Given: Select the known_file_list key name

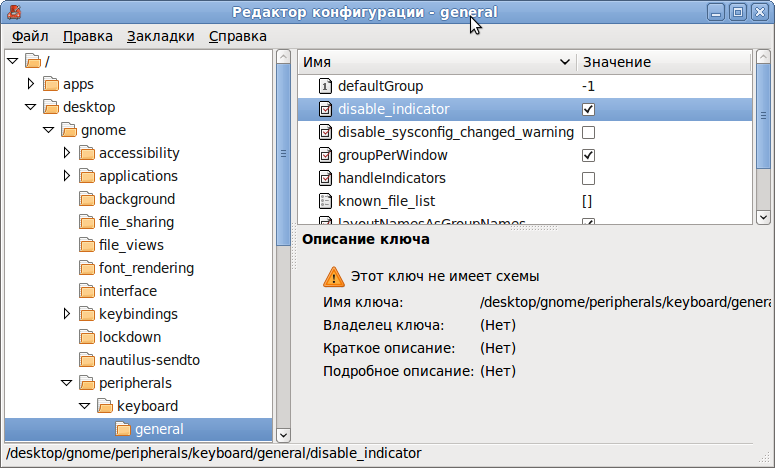Looking at the screenshot, I should (x=387, y=201).
